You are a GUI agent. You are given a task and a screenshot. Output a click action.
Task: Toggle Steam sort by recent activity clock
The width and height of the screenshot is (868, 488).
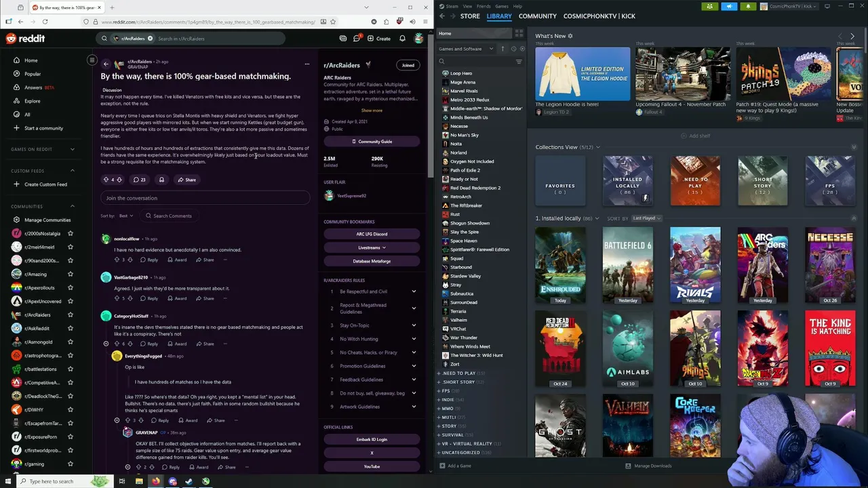coord(513,49)
